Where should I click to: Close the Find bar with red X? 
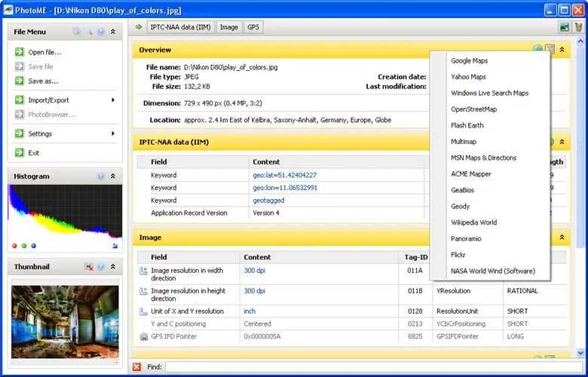[136, 366]
